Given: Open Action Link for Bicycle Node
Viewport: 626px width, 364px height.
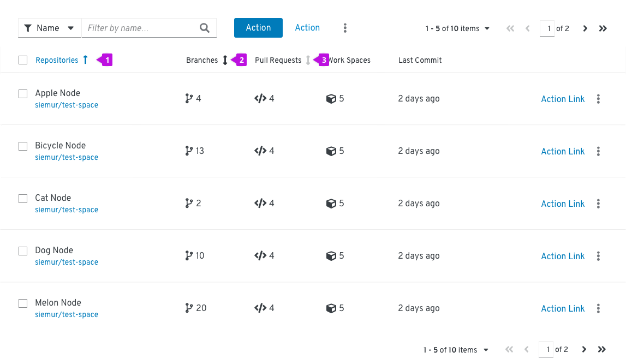Looking at the screenshot, I should coord(563,151).
